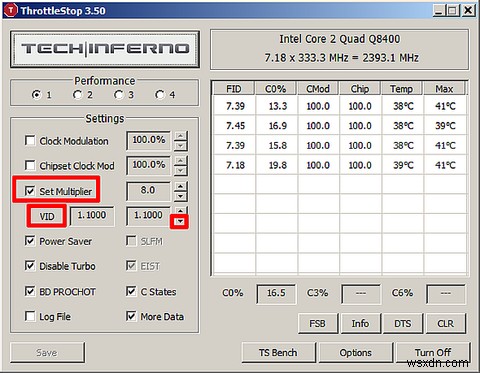Screen dimensions: 480x373
Task: Click the Max column header
Action: (x=444, y=89)
